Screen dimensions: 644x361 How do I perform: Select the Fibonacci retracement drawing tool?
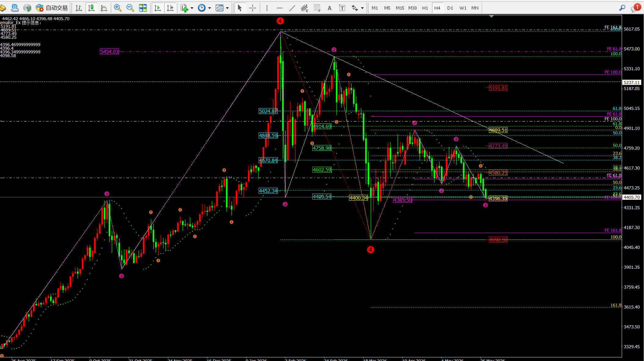click(317, 8)
